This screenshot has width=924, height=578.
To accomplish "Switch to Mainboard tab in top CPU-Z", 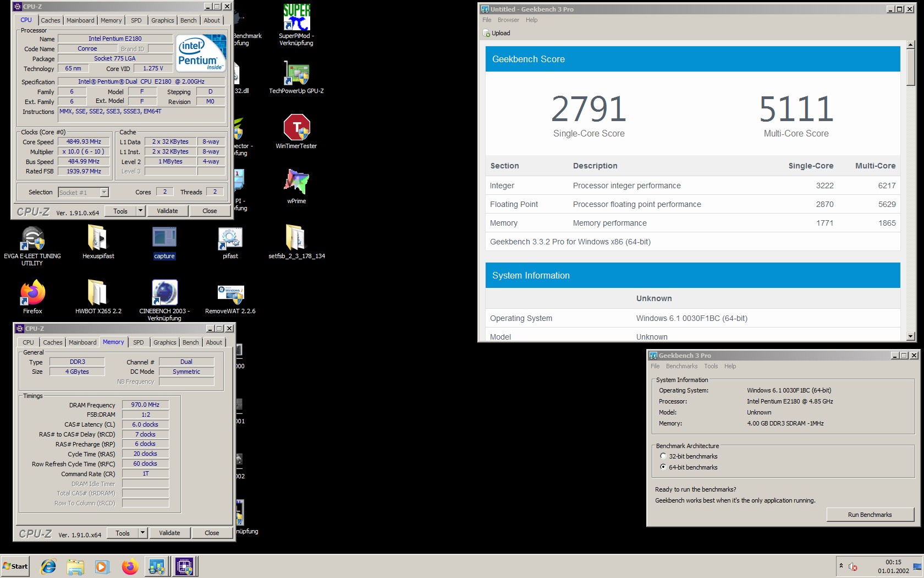I will click(80, 20).
